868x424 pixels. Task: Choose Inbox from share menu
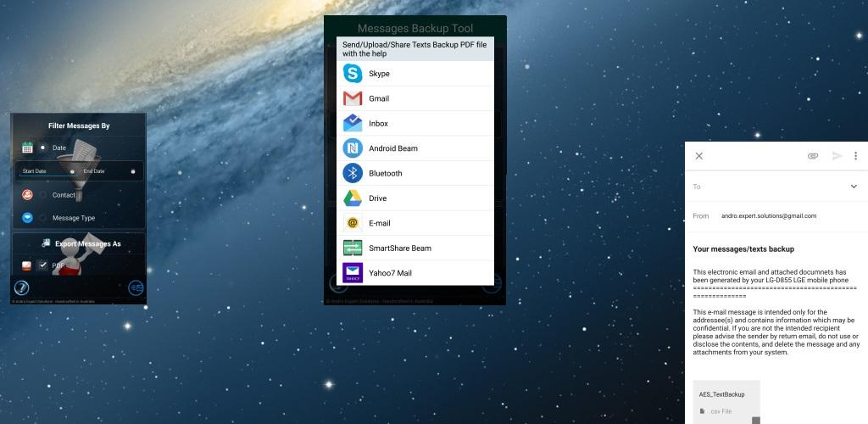click(x=415, y=124)
